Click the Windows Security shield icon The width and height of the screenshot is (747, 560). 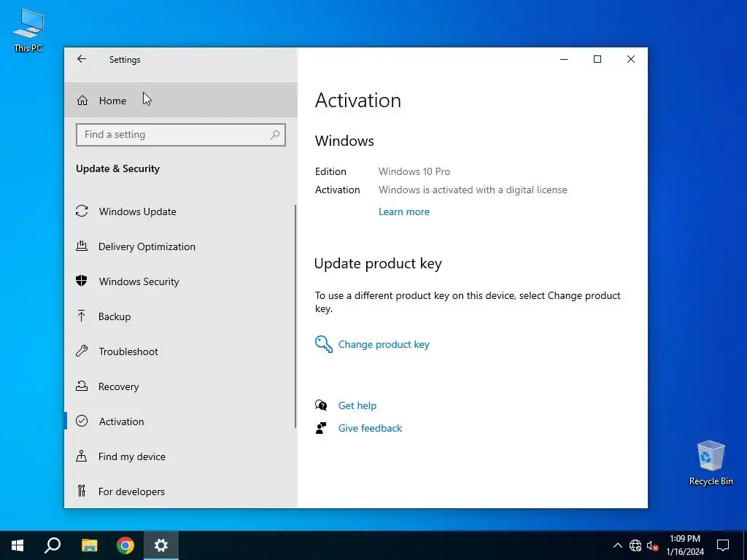pyautogui.click(x=82, y=281)
